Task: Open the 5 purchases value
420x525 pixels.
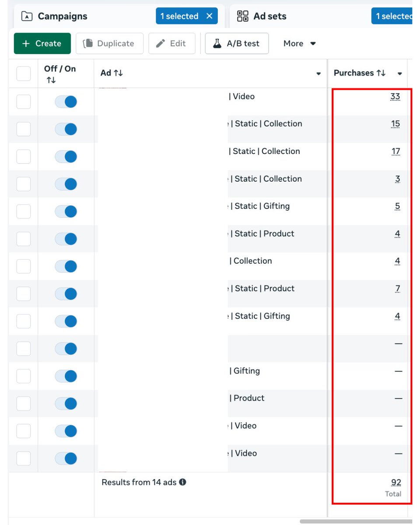Action: tap(397, 206)
